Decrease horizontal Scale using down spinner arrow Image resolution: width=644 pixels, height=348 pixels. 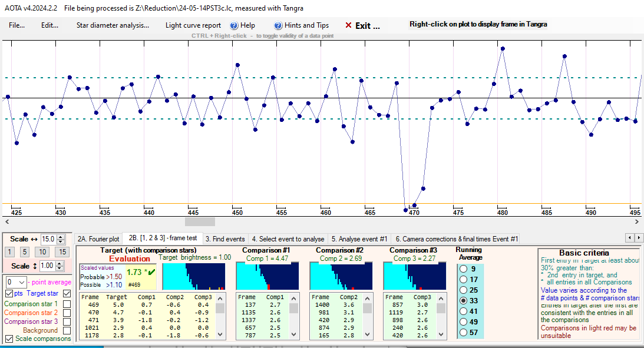[61, 241]
